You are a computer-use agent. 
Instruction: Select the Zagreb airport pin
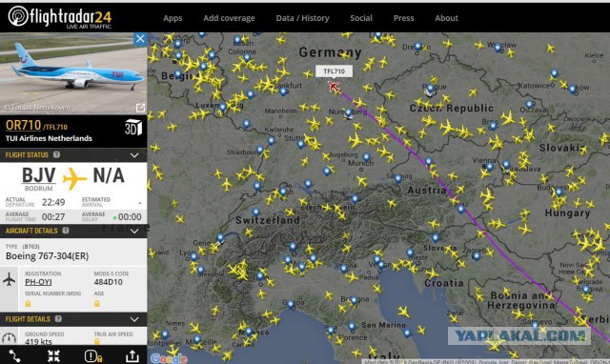click(x=477, y=256)
